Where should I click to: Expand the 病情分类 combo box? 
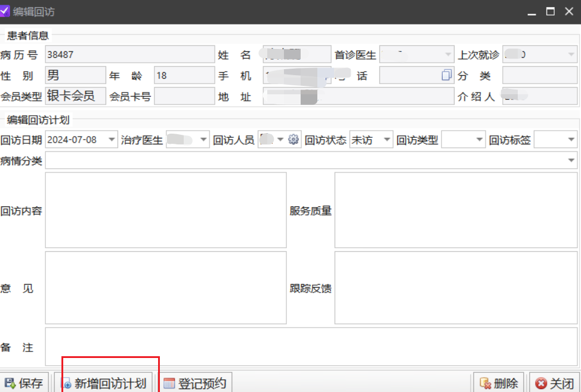[571, 160]
